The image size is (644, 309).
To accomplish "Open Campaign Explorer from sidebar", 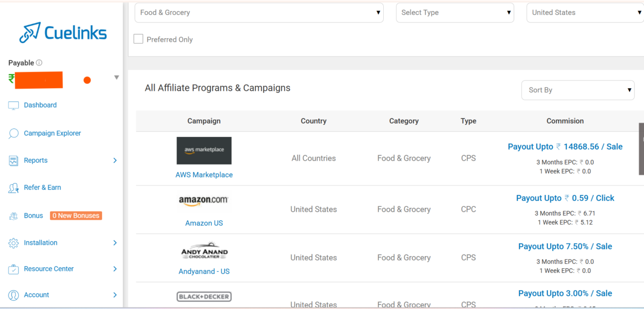I will 52,133.
